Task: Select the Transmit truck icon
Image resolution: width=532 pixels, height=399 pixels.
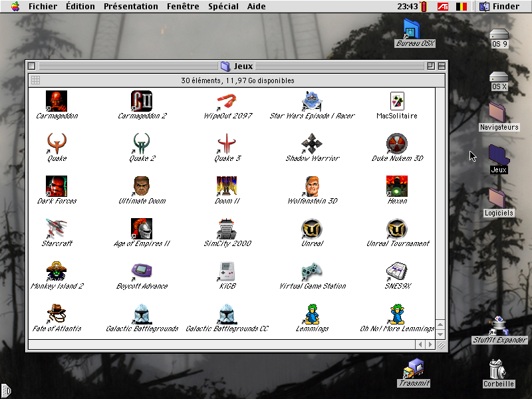Action: click(414, 368)
